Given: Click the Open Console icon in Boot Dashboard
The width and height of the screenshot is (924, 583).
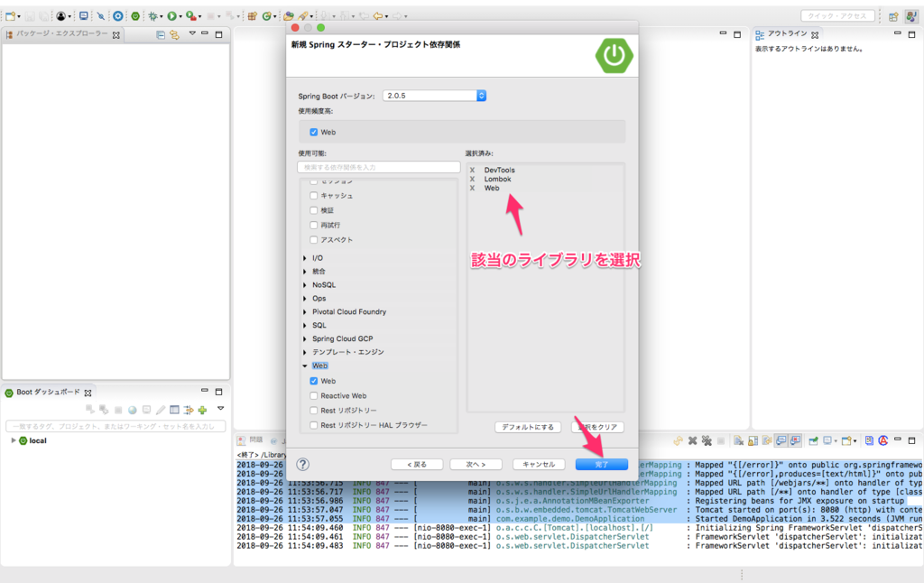Looking at the screenshot, I should pos(146,410).
